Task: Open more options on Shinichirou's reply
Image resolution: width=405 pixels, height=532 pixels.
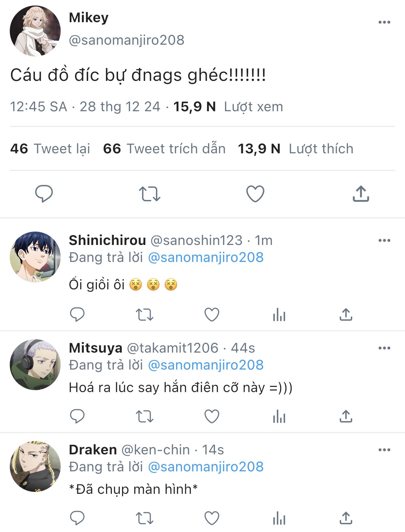Action: point(384,240)
